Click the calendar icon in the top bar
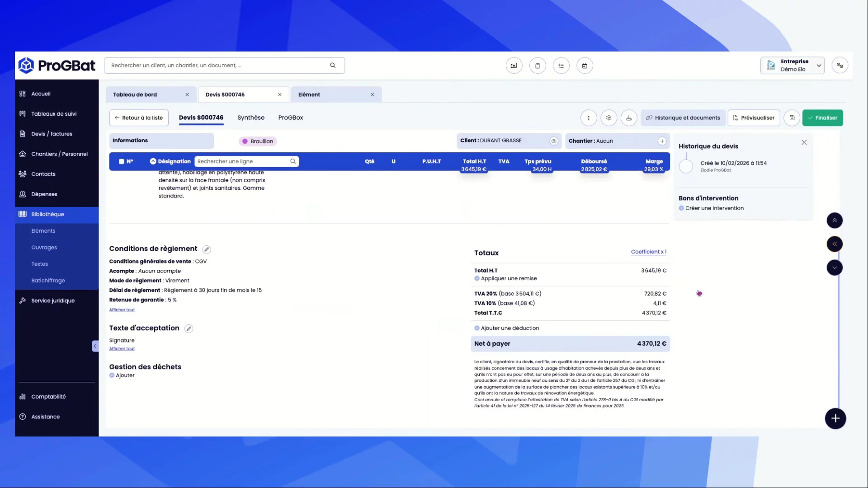This screenshot has height=488, width=868. (585, 66)
